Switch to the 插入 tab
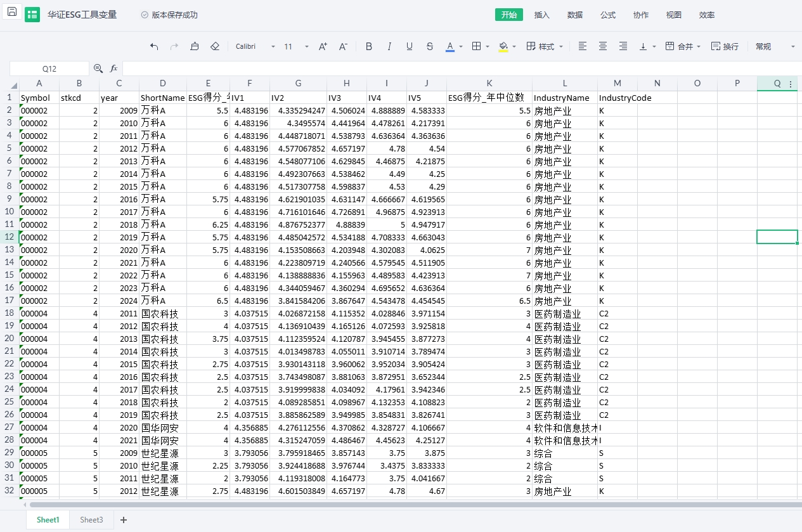Screen dimensions: 802x532 [x=542, y=15]
